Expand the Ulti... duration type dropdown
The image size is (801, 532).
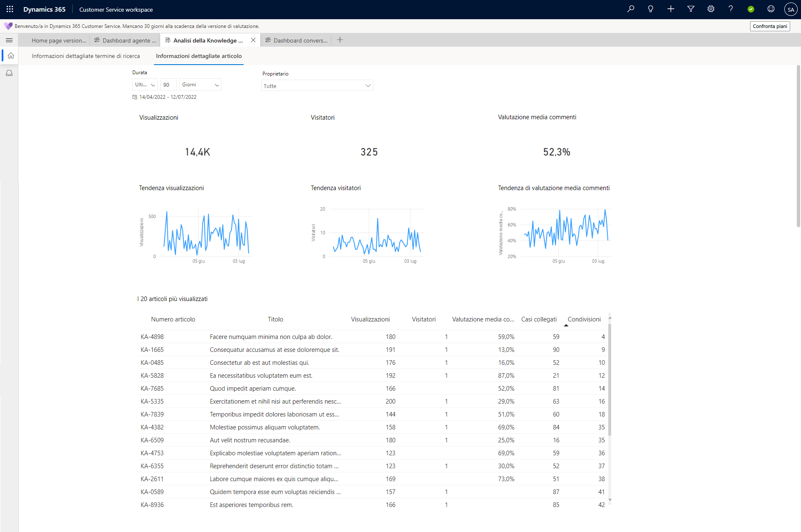[145, 85]
